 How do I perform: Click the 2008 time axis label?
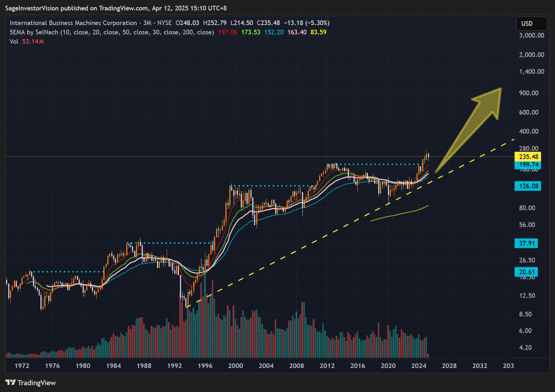297,366
